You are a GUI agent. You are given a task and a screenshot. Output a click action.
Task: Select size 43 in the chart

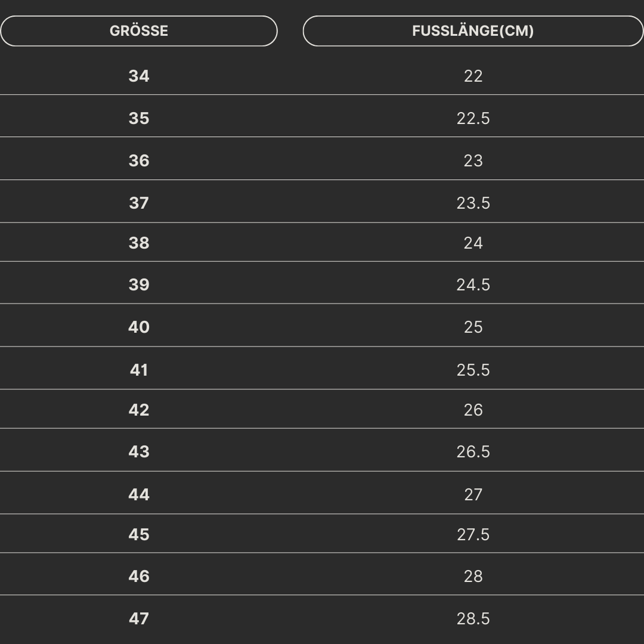click(x=139, y=452)
